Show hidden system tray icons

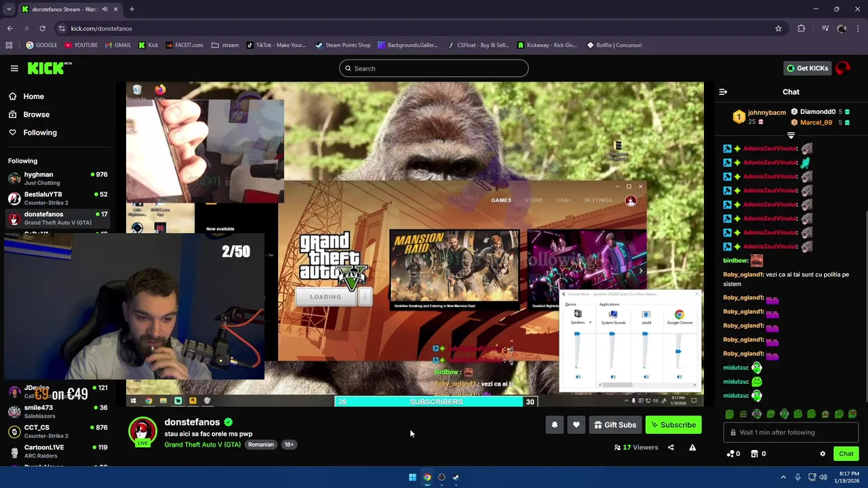(x=783, y=477)
